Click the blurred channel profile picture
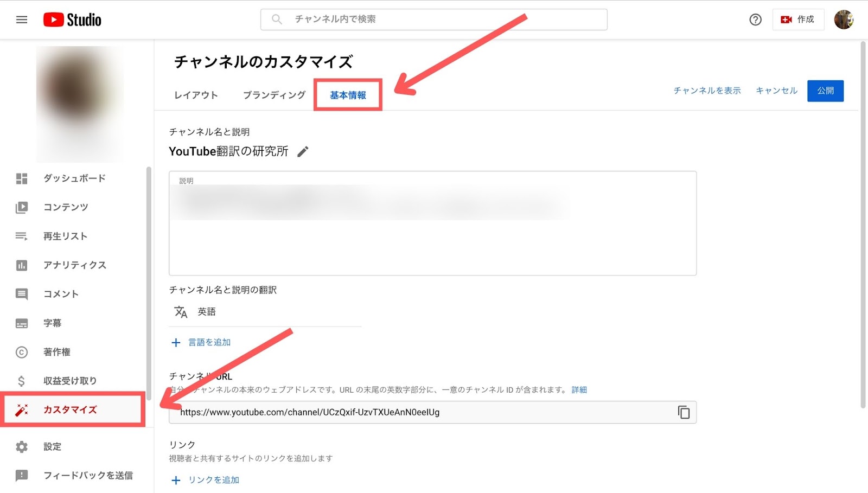The image size is (868, 493). [80, 103]
